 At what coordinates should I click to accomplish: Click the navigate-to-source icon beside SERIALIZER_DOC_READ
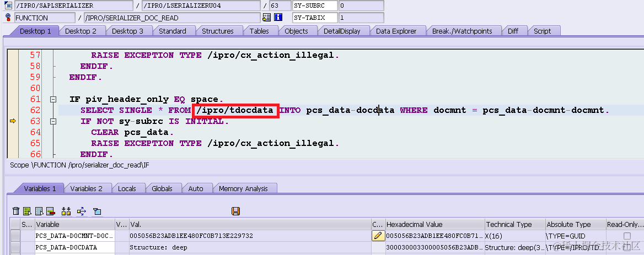click(x=266, y=18)
